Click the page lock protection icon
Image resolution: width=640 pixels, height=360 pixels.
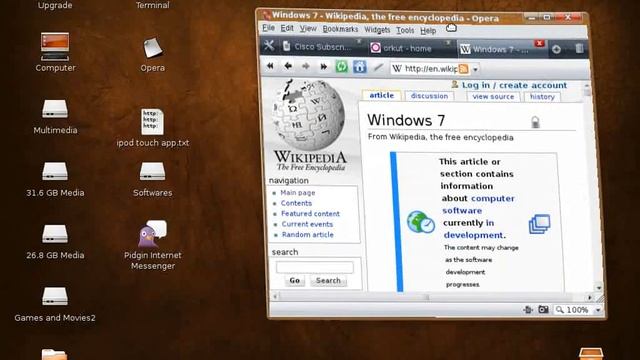tap(535, 122)
